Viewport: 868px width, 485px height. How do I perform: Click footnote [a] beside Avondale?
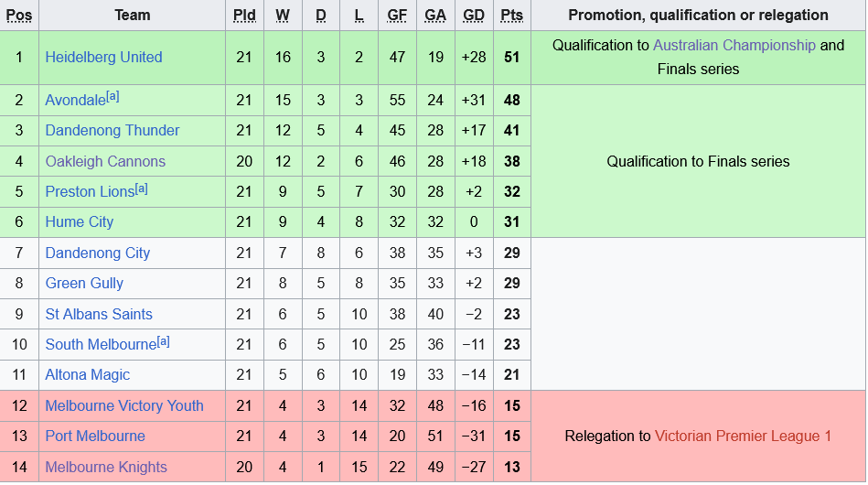click(x=113, y=96)
